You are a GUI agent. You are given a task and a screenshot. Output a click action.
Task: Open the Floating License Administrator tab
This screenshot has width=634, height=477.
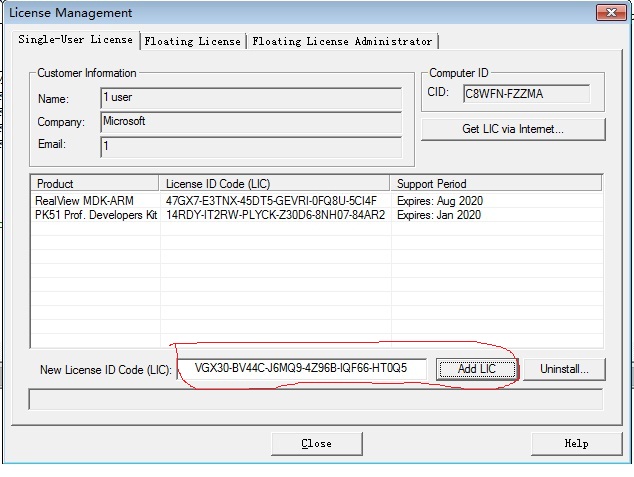[x=342, y=41]
